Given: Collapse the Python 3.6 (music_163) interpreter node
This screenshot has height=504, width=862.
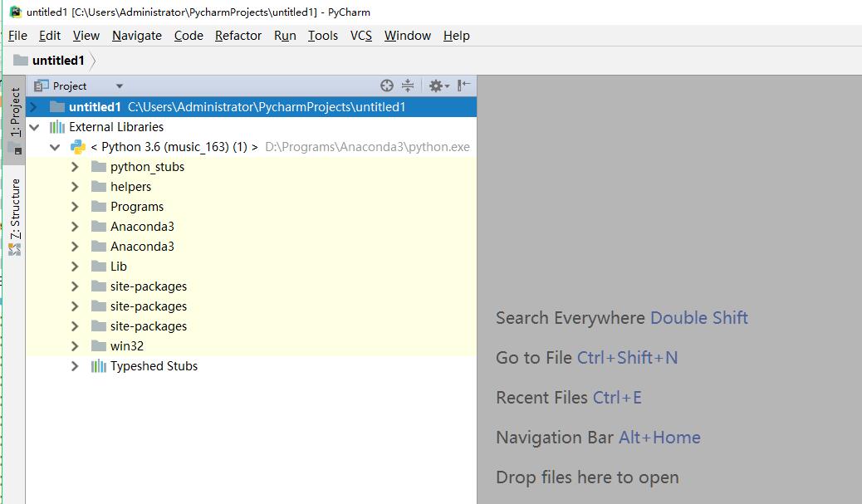Looking at the screenshot, I should (55, 147).
